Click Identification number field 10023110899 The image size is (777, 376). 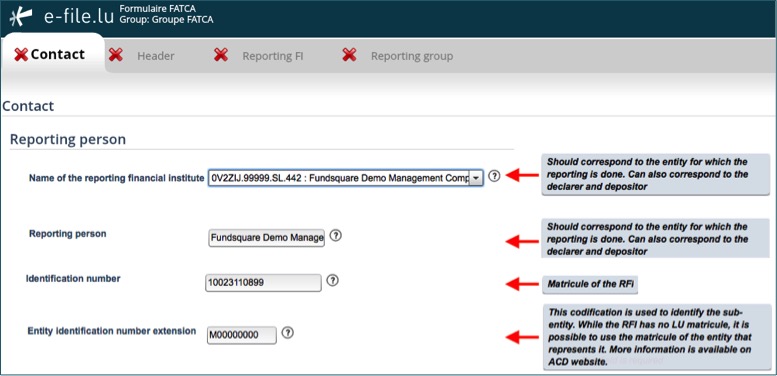[x=263, y=283]
